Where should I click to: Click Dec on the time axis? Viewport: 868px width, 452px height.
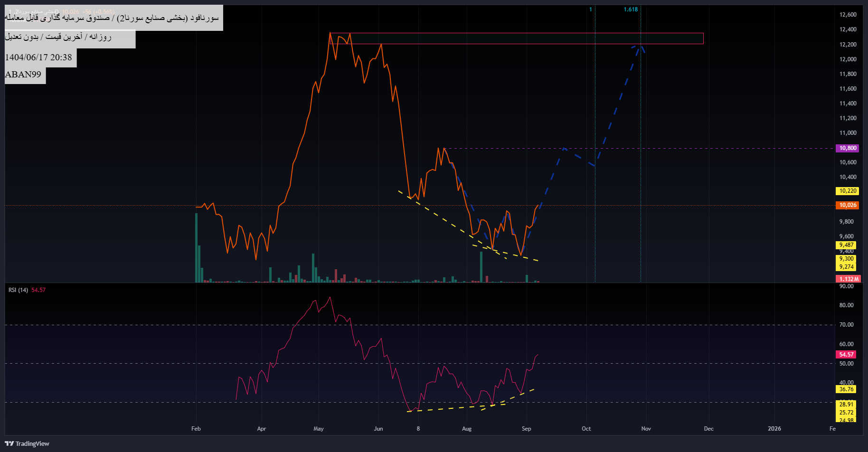pyautogui.click(x=708, y=429)
